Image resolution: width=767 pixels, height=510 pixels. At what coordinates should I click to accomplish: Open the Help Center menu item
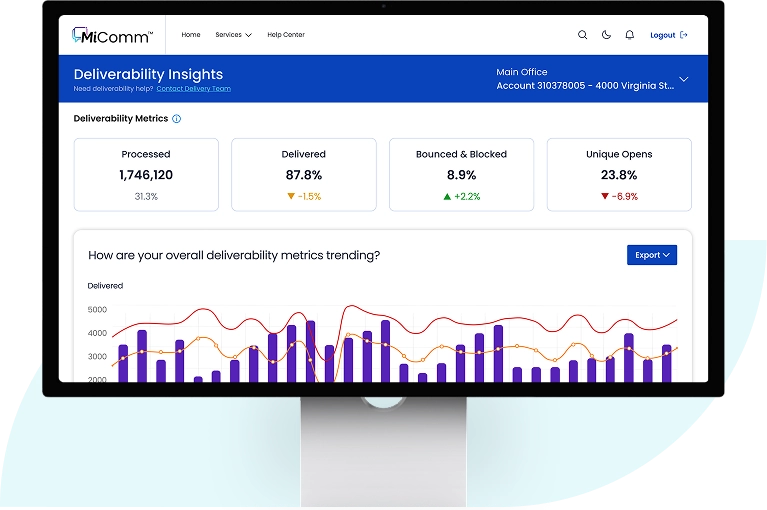[x=286, y=35]
